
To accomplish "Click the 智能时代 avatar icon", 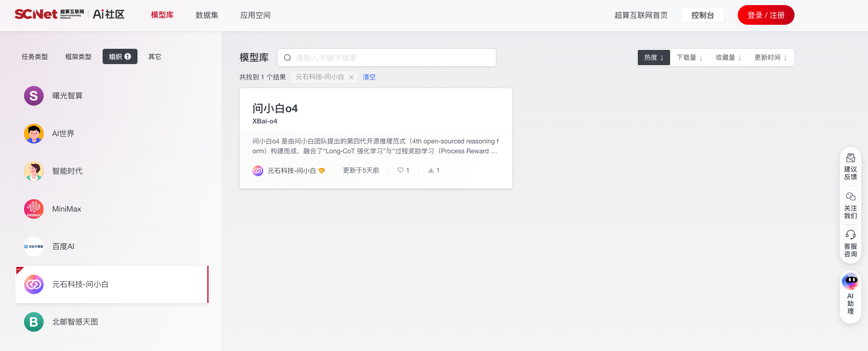I will click(x=34, y=171).
